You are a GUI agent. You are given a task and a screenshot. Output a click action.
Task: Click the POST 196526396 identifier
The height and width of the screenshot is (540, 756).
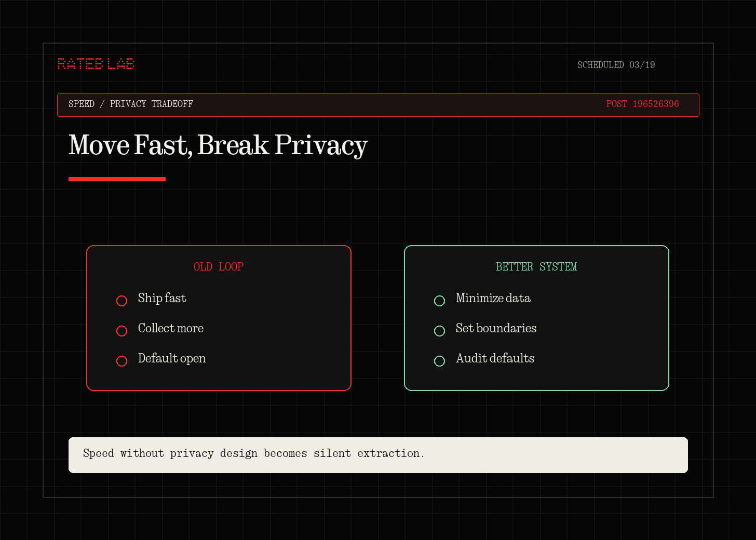click(642, 104)
